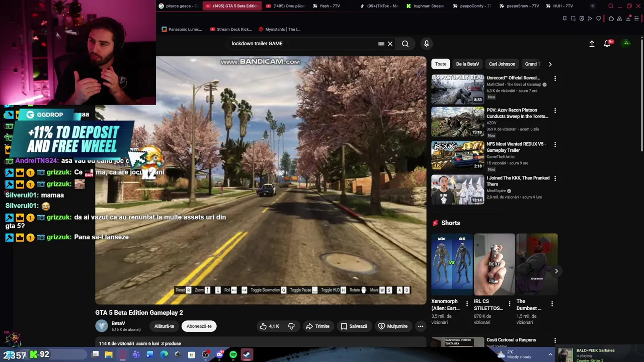Screen dimensions: 644x362
Task: Select the Toate filter chip
Action: 441,64
